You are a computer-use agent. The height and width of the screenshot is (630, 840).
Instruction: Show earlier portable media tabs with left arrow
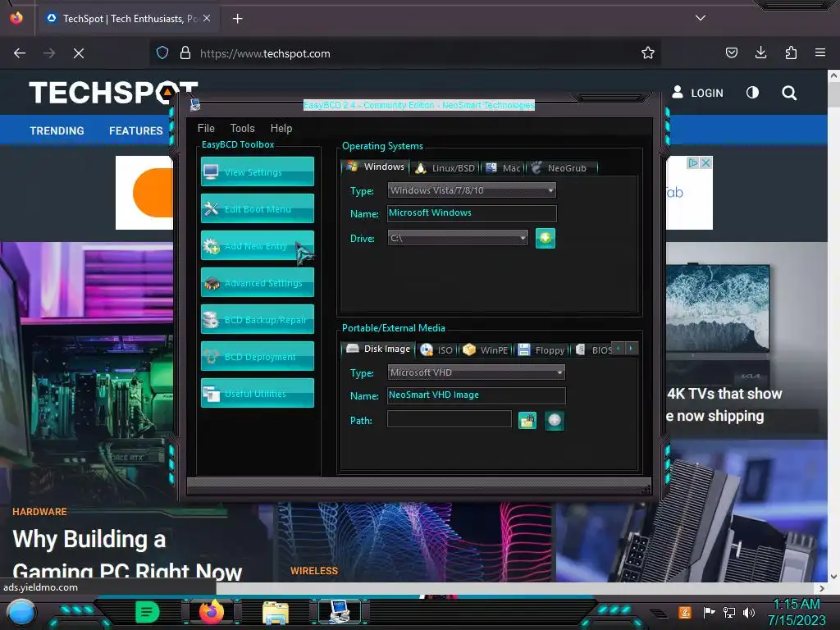tap(619, 348)
